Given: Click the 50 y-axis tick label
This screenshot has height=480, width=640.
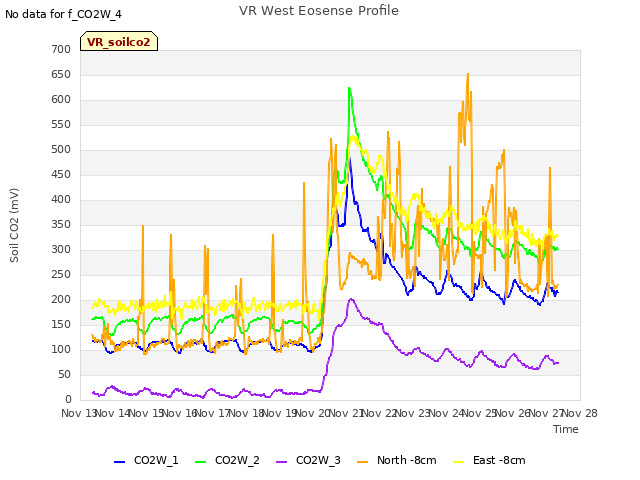Looking at the screenshot, I should point(64,374).
